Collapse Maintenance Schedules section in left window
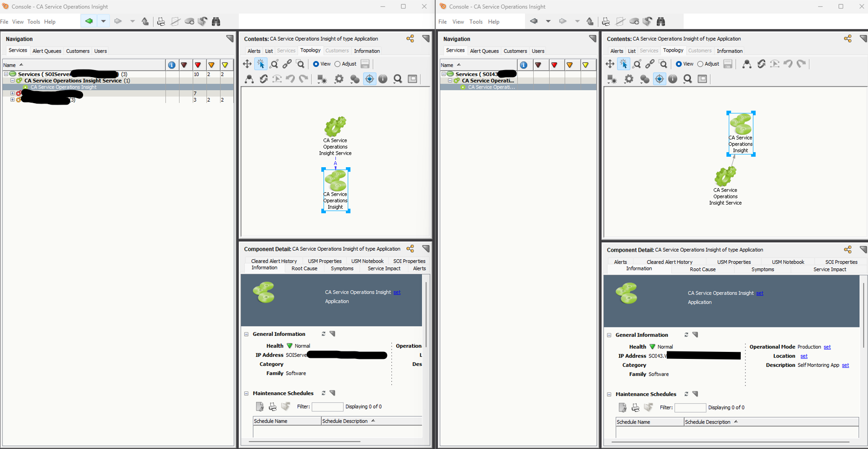This screenshot has height=449, width=868. (246, 393)
